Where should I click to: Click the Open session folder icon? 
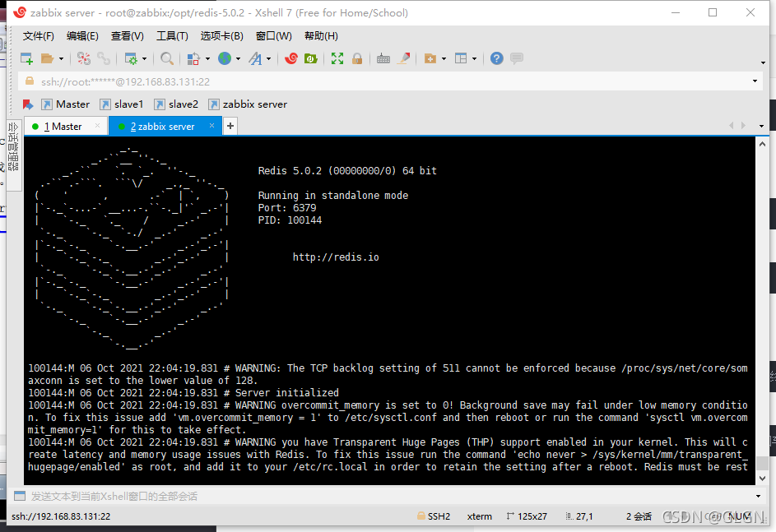(47, 59)
